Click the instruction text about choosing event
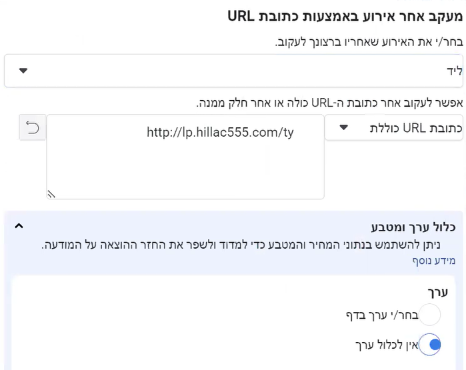The height and width of the screenshot is (370, 466). [x=369, y=42]
